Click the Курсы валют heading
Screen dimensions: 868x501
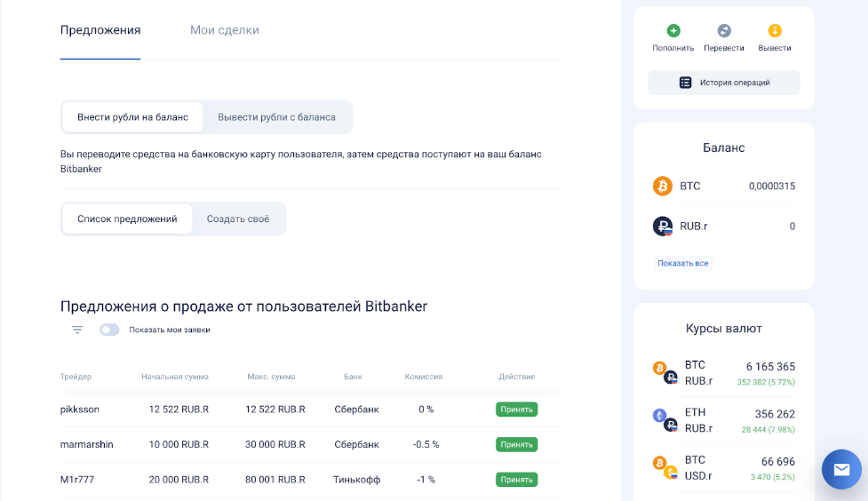pyautogui.click(x=723, y=329)
